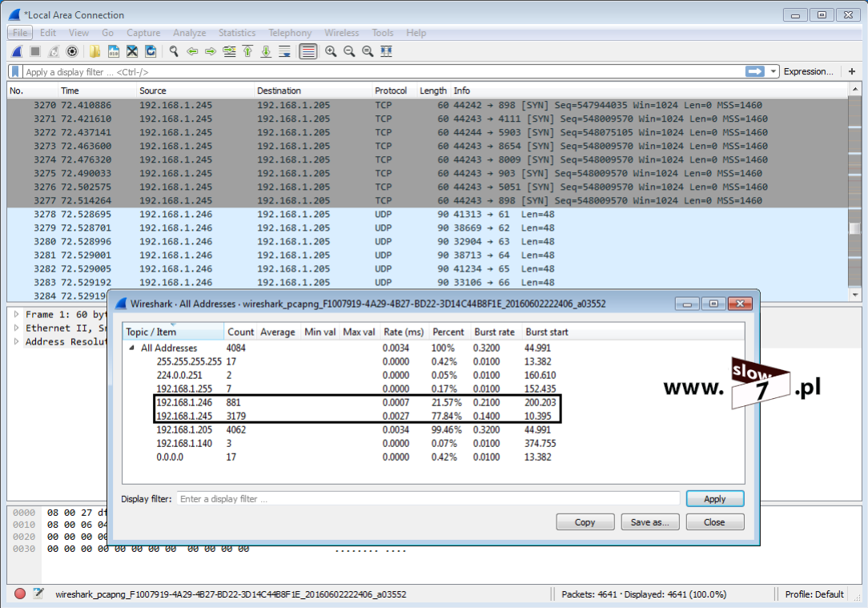Click the Profile: Default status bar entry
Viewport: 868px width, 608px height.
[814, 594]
